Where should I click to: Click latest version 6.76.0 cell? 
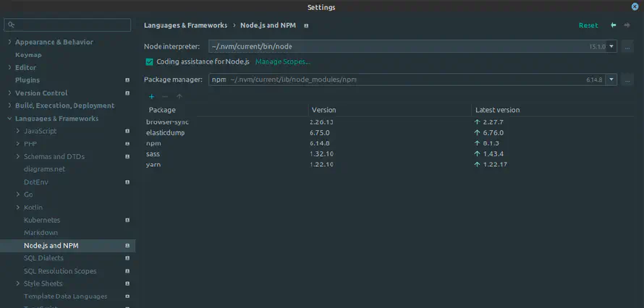click(493, 133)
